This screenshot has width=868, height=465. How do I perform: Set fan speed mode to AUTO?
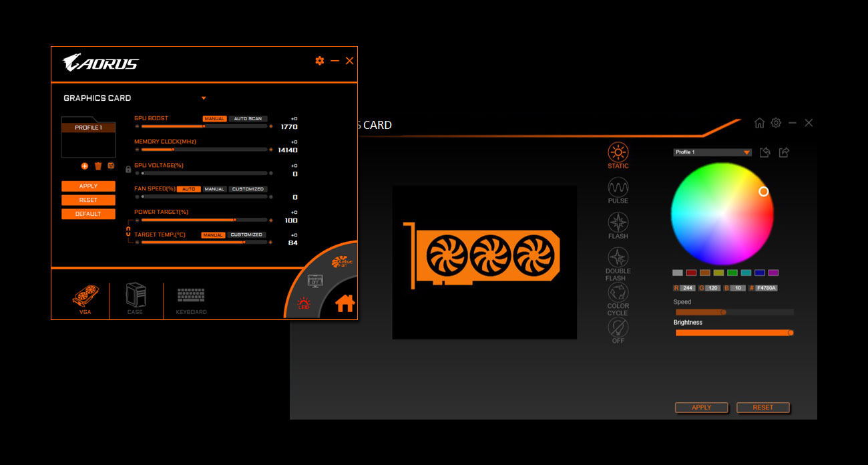click(189, 189)
